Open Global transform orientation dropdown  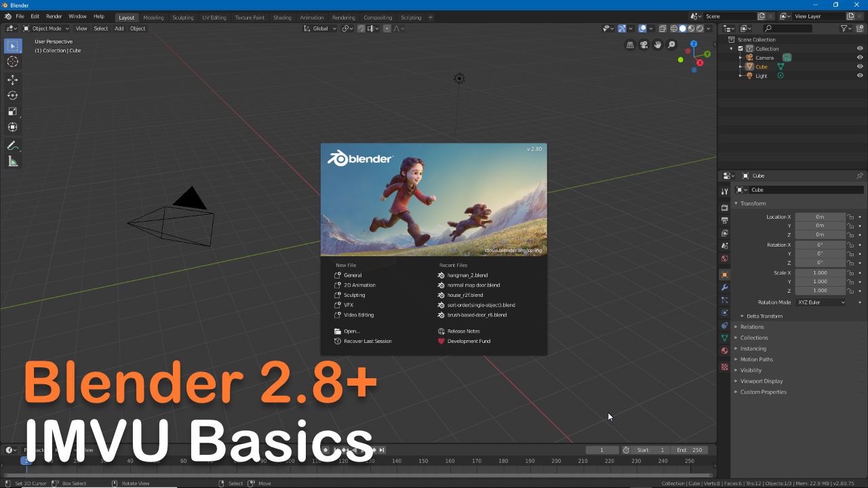(x=320, y=28)
